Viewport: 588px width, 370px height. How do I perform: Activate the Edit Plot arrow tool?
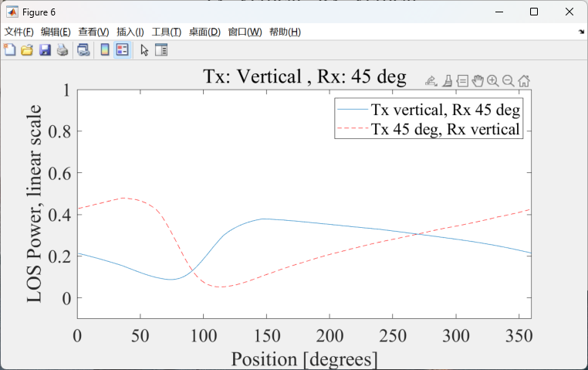pyautogui.click(x=144, y=49)
